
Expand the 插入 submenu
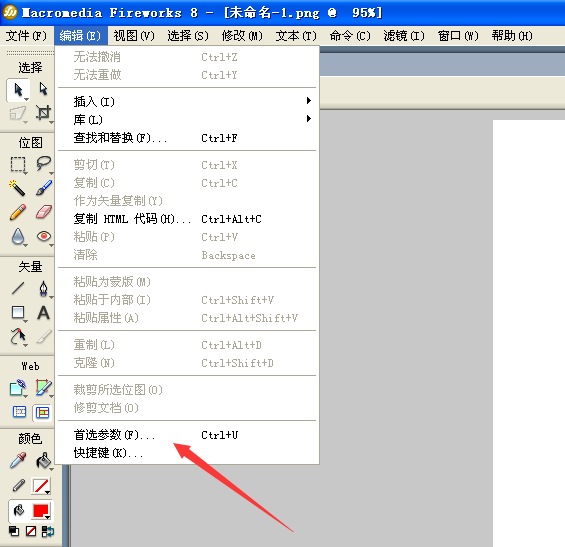pos(188,101)
